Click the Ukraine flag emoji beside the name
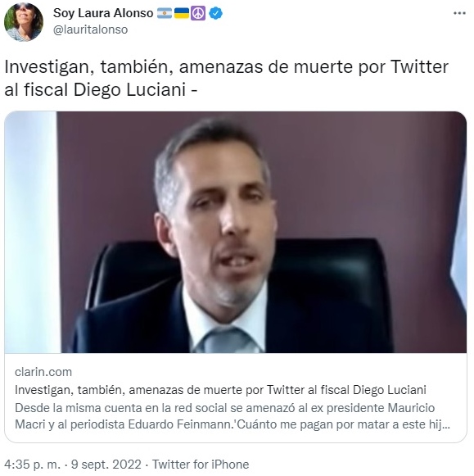This screenshot has height=476, width=474. coord(182,13)
